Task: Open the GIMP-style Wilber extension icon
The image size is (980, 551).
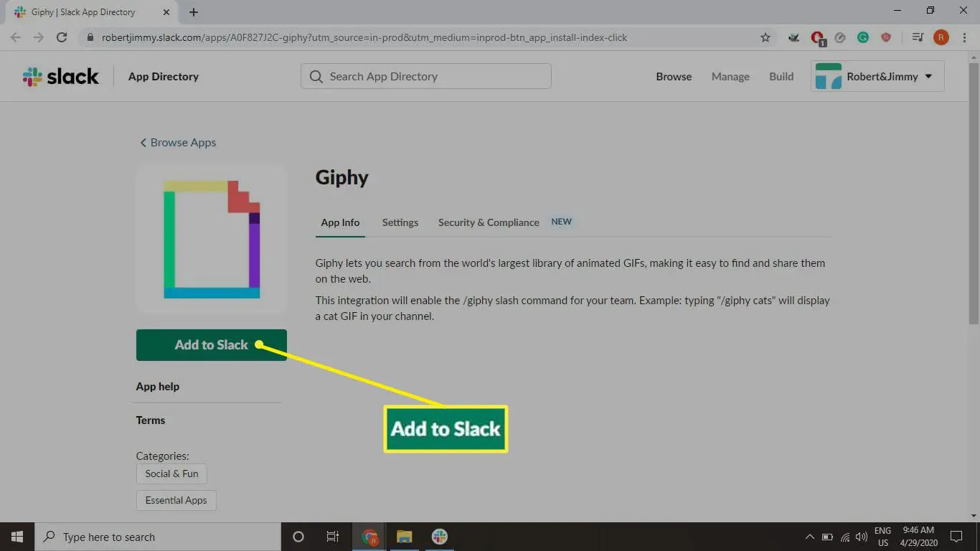Action: pyautogui.click(x=793, y=37)
